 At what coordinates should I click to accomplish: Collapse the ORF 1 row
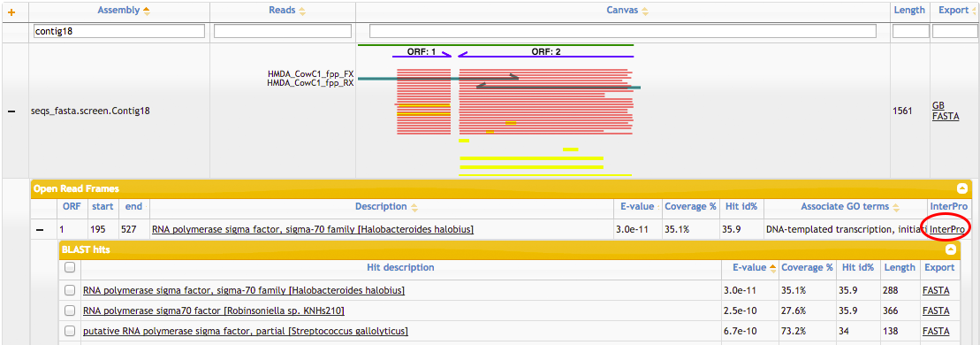click(x=40, y=230)
